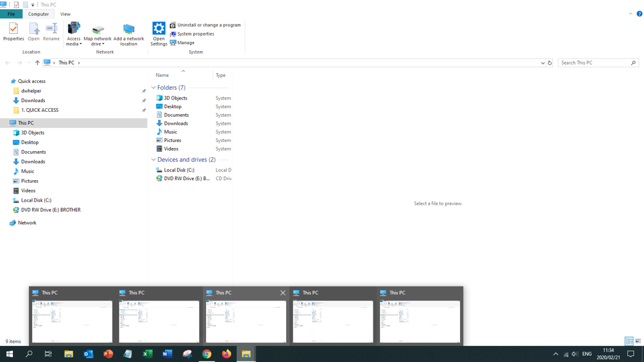Open Firefox from the taskbar
The height and width of the screenshot is (362, 644).
(226, 354)
